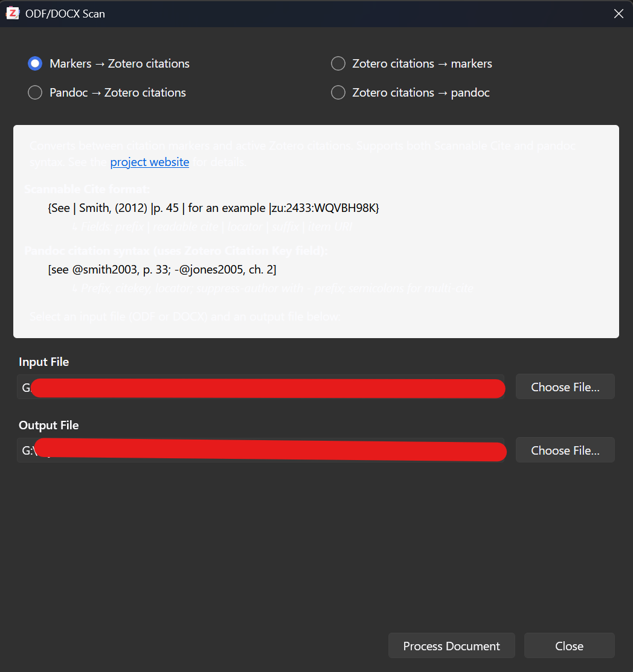The image size is (633, 672).
Task: Click the 'Output File' label
Action: coord(48,425)
